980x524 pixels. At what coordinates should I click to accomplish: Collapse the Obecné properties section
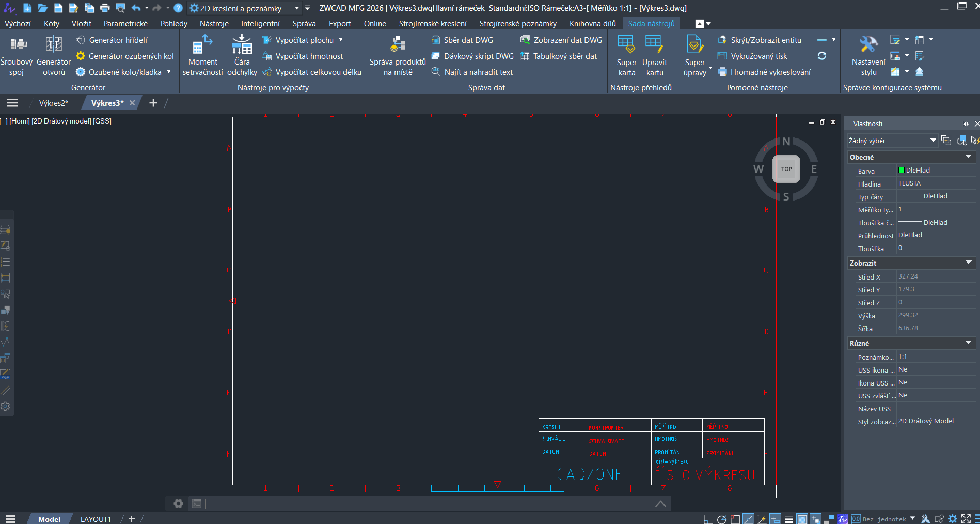coord(968,157)
